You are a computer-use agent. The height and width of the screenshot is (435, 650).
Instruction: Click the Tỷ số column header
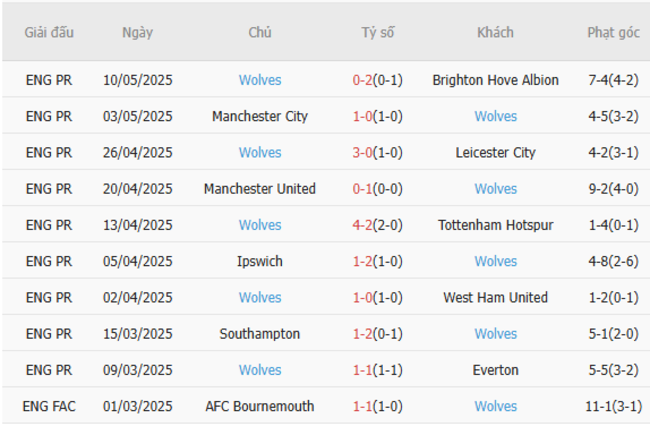pyautogui.click(x=378, y=32)
